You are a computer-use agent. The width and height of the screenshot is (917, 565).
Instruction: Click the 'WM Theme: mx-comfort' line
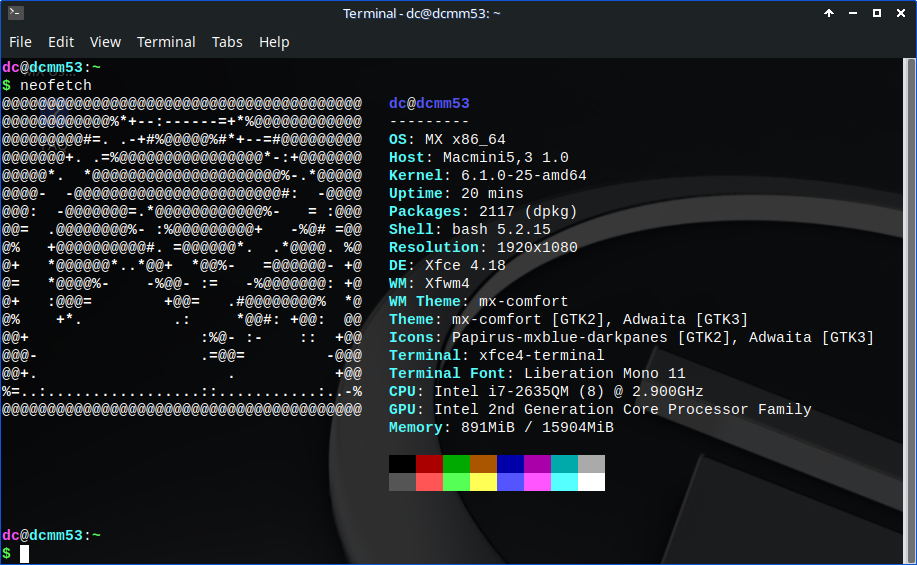pyautogui.click(x=478, y=302)
